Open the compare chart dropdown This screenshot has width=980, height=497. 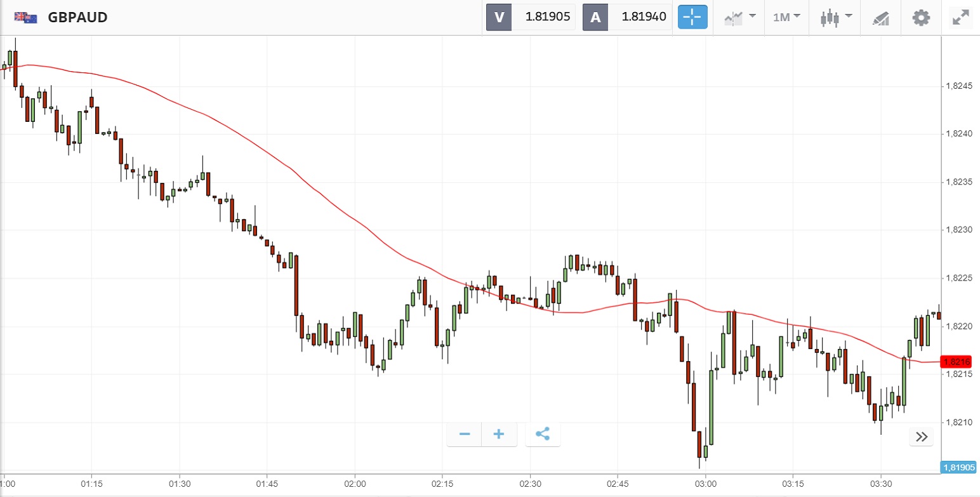[x=740, y=17]
